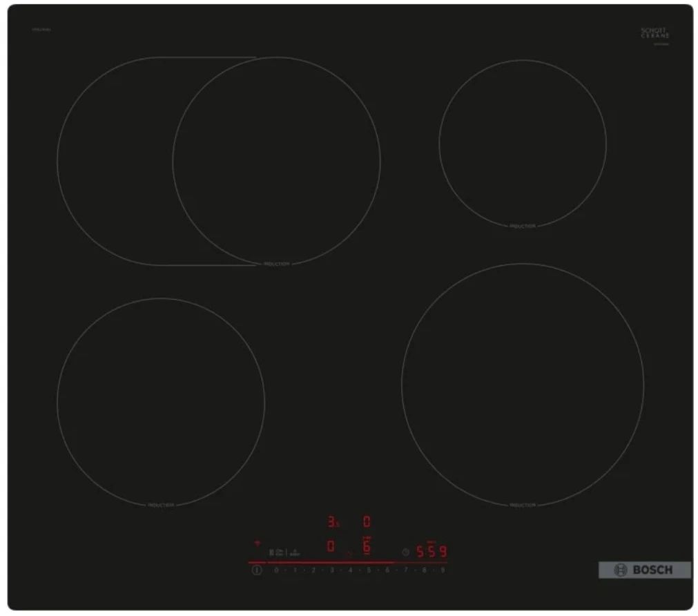The width and height of the screenshot is (698, 616).
Task: Select rear-left zone showing 3
Action: click(332, 521)
